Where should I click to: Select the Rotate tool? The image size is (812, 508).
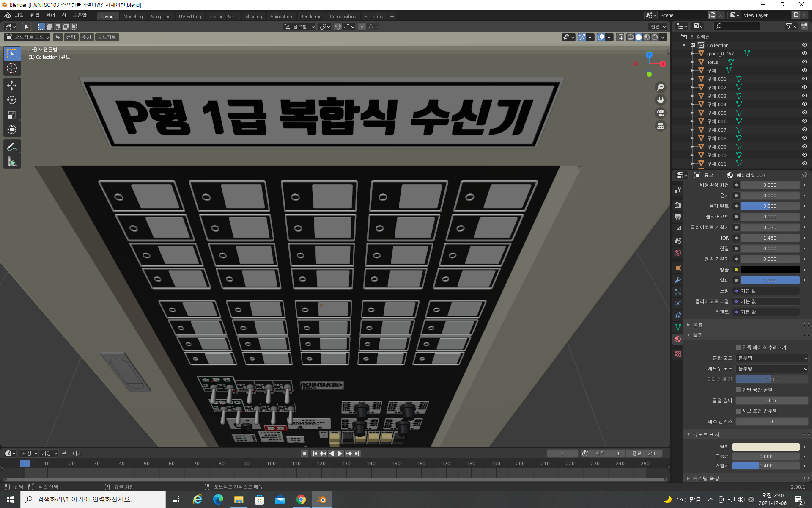click(x=12, y=100)
